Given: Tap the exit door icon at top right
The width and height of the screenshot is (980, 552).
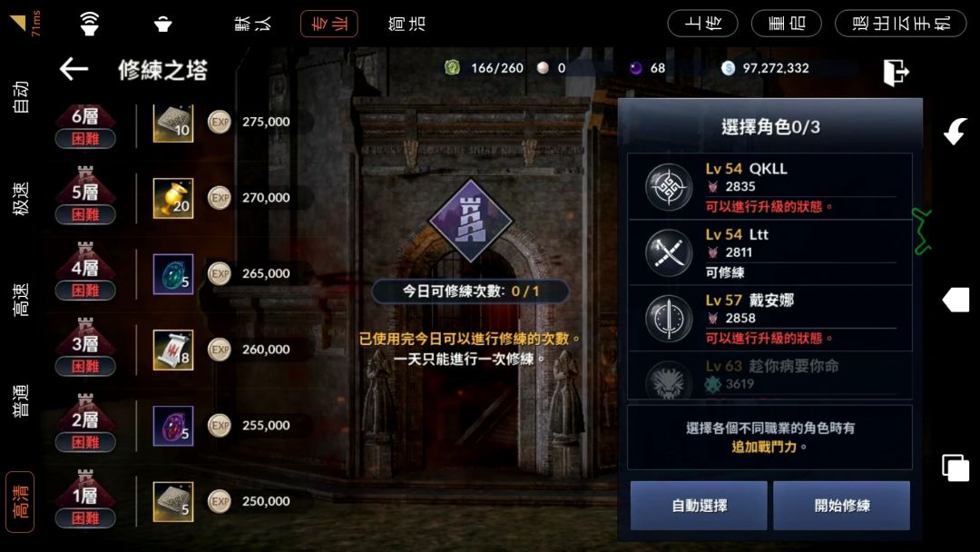Looking at the screenshot, I should (x=896, y=71).
